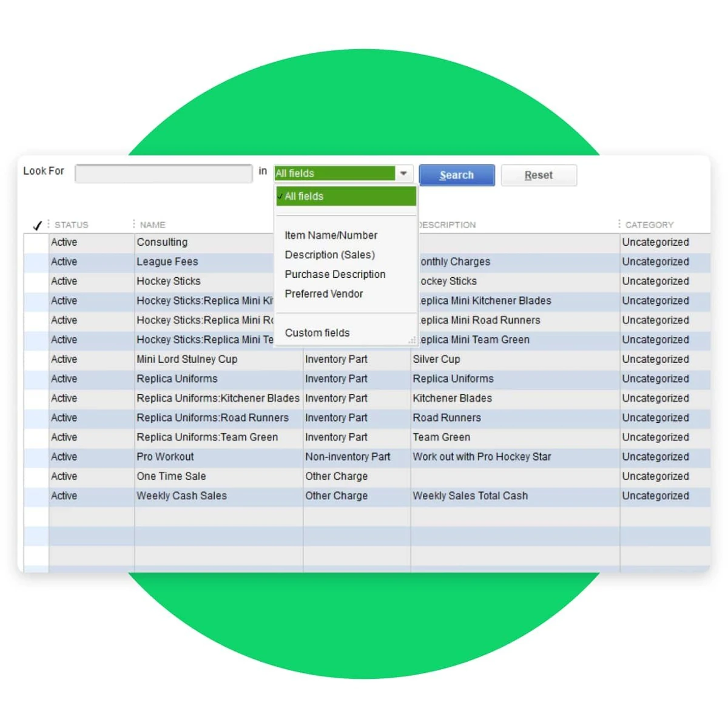Select Replica Uniforms:Team Green item
728x728 pixels.
tap(207, 437)
